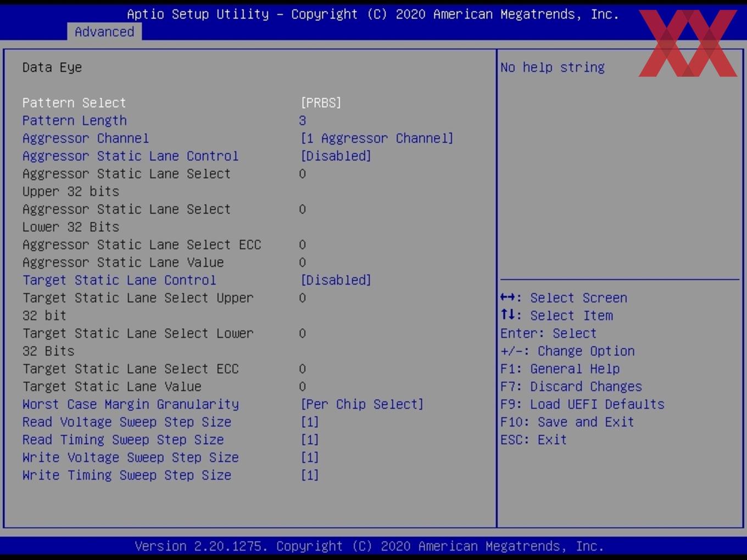Screen dimensions: 747x560
Task: Click the +/-: Change Option hint
Action: click(x=568, y=351)
